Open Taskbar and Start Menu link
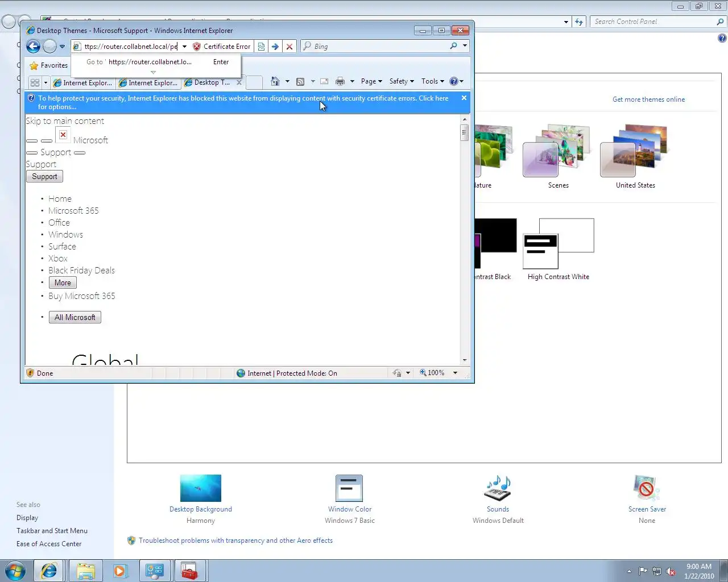728x582 pixels. [x=52, y=531]
